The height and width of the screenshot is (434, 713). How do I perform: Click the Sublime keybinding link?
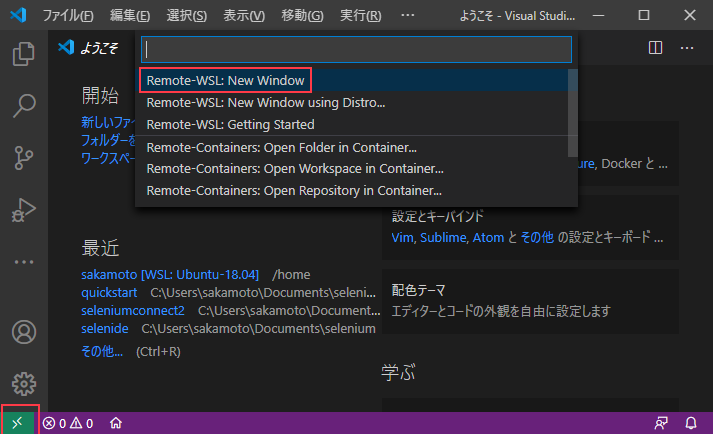tap(443, 237)
